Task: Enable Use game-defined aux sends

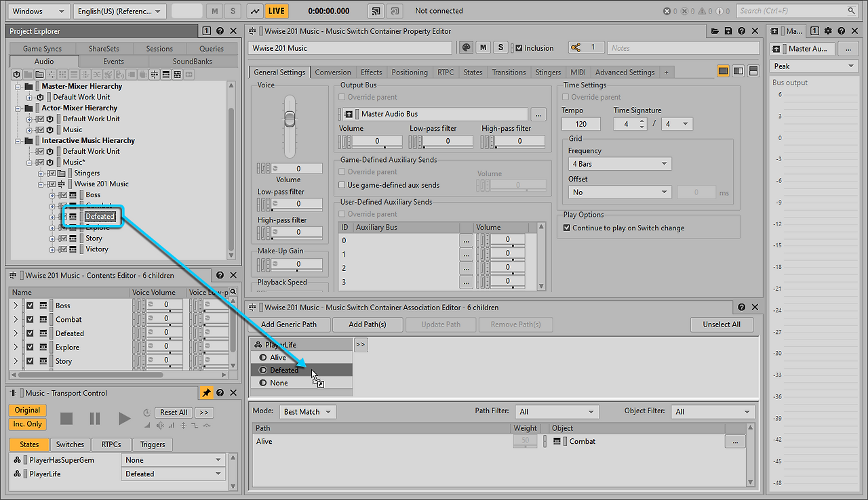Action: tap(342, 185)
